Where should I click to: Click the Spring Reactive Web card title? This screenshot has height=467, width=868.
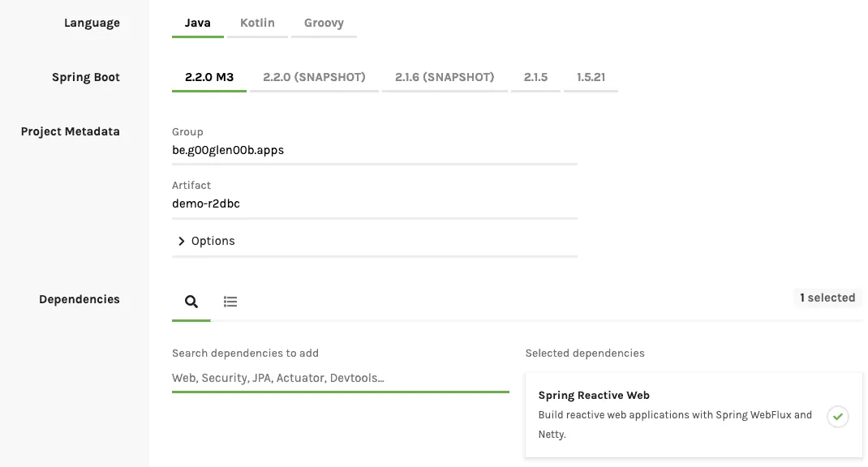pos(594,395)
